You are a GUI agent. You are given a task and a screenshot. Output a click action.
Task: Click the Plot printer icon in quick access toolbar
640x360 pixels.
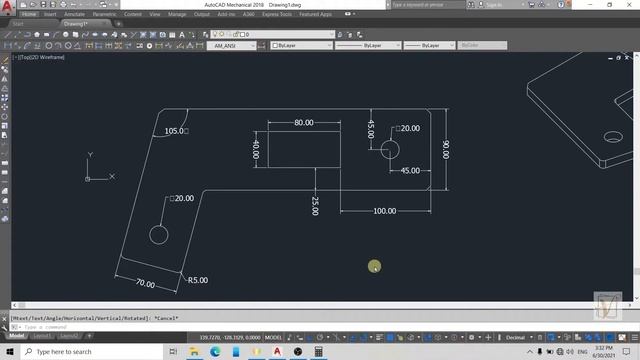pos(63,5)
